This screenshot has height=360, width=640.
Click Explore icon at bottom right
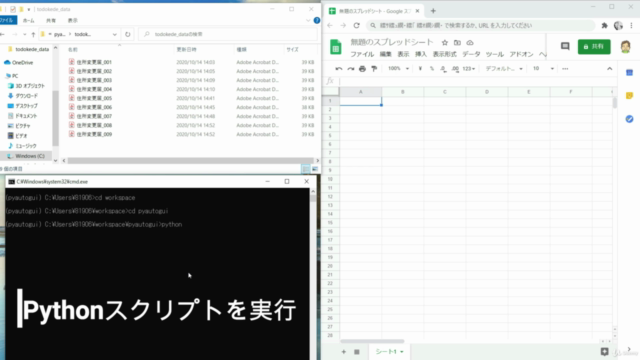pyautogui.click(x=604, y=351)
